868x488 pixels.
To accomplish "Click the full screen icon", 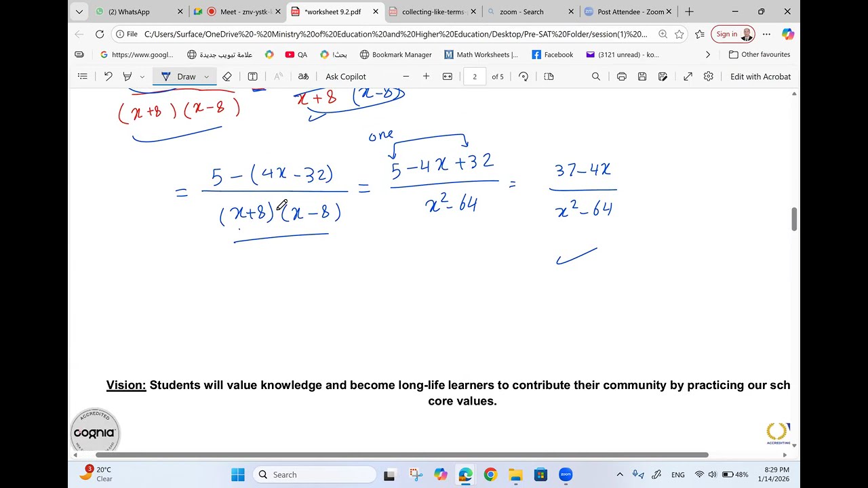I will coord(688,77).
